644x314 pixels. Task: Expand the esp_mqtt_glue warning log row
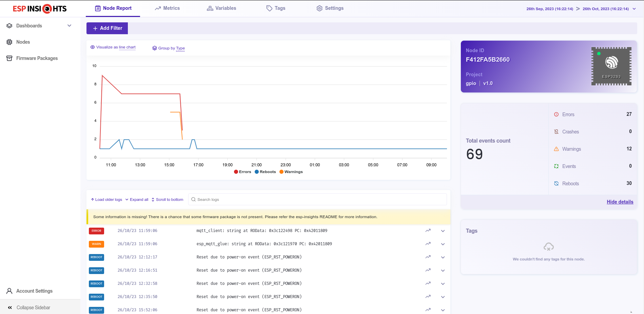[443, 244]
